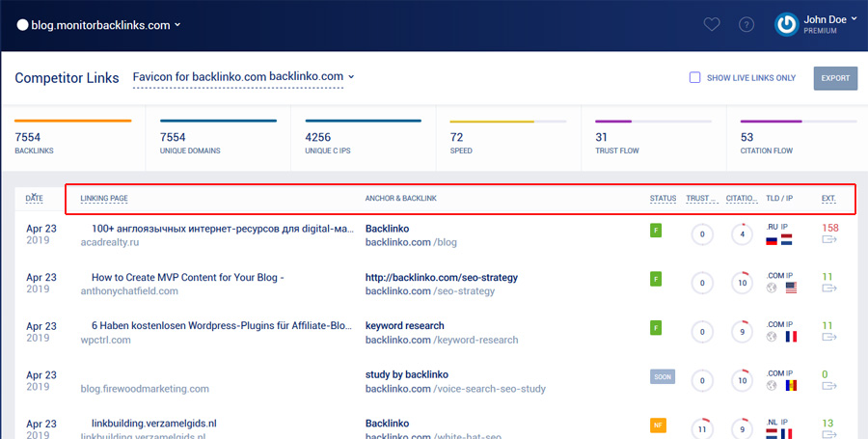Sort by the Trust flow column header
Viewport: 868px width, 439px height.
[702, 198]
